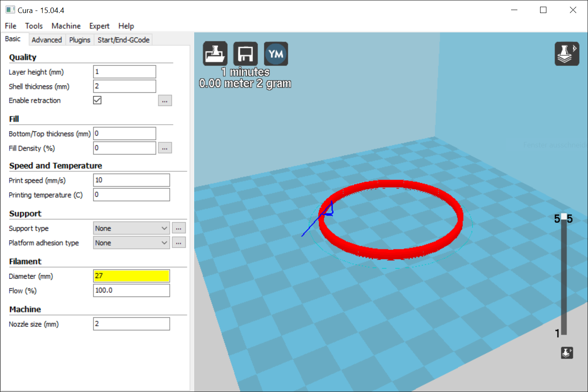The image size is (588, 392).
Task: Click the yellow filament Diameter field
Action: tap(131, 276)
